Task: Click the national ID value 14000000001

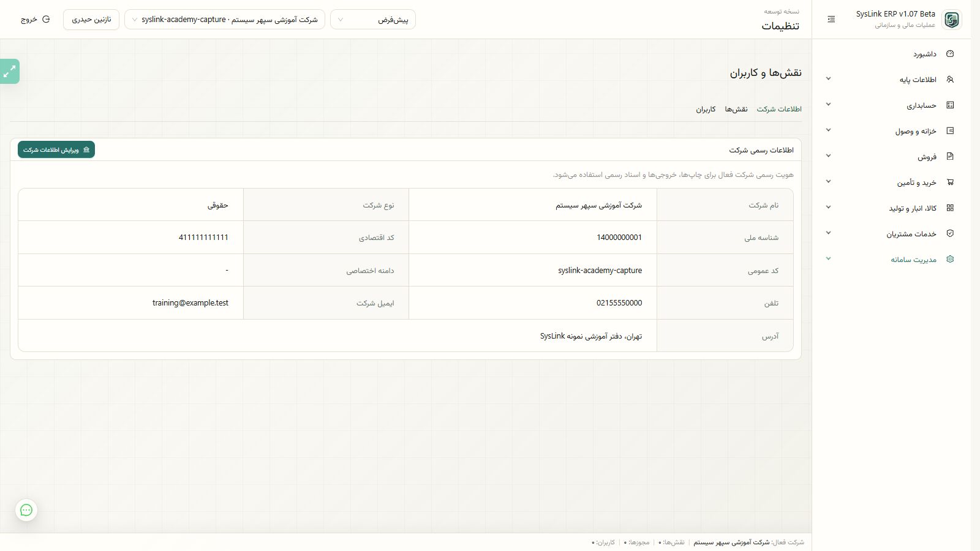Action: pos(619,238)
